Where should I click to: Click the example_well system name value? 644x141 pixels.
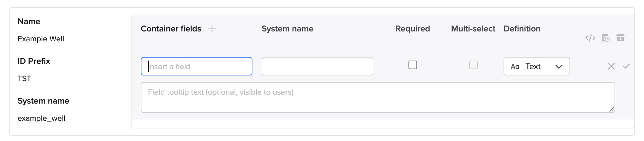coord(41,118)
